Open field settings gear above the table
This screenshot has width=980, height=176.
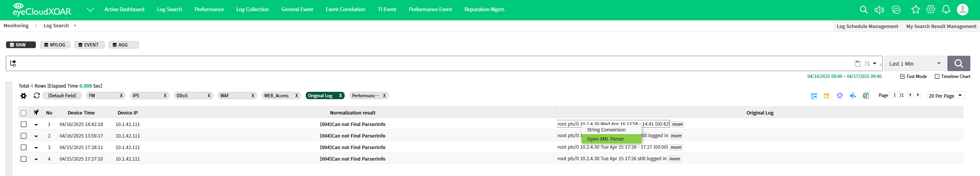[23, 96]
